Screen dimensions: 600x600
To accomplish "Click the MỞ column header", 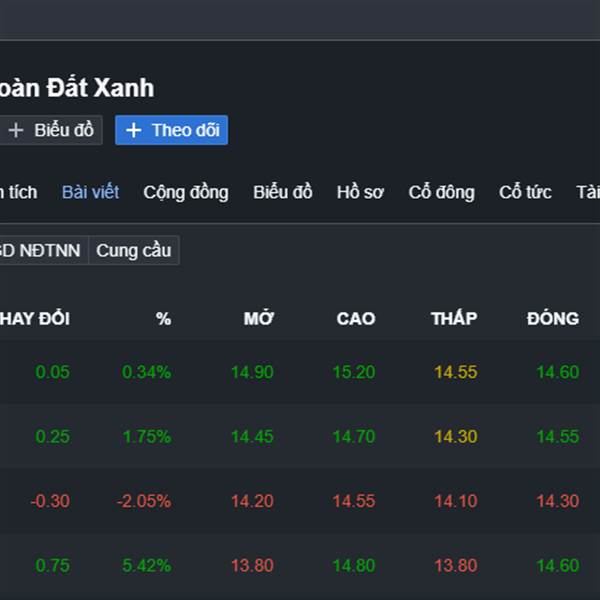I will (259, 319).
